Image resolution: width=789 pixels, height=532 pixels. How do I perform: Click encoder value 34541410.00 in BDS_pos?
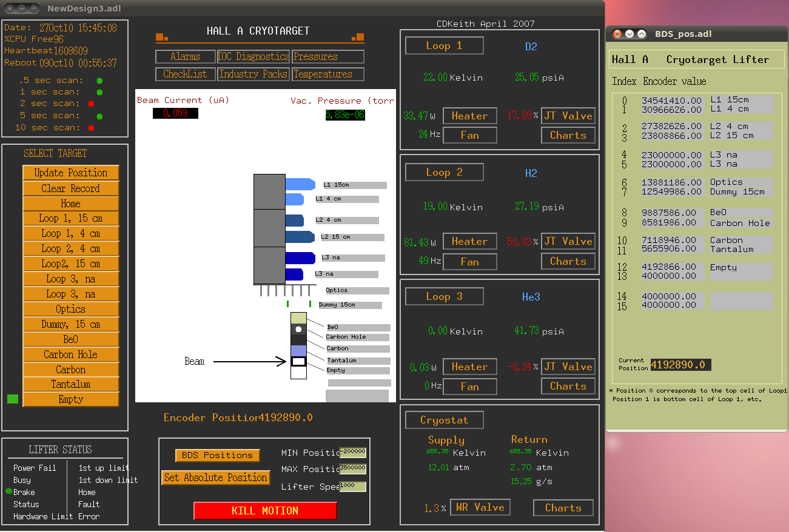[x=672, y=100]
